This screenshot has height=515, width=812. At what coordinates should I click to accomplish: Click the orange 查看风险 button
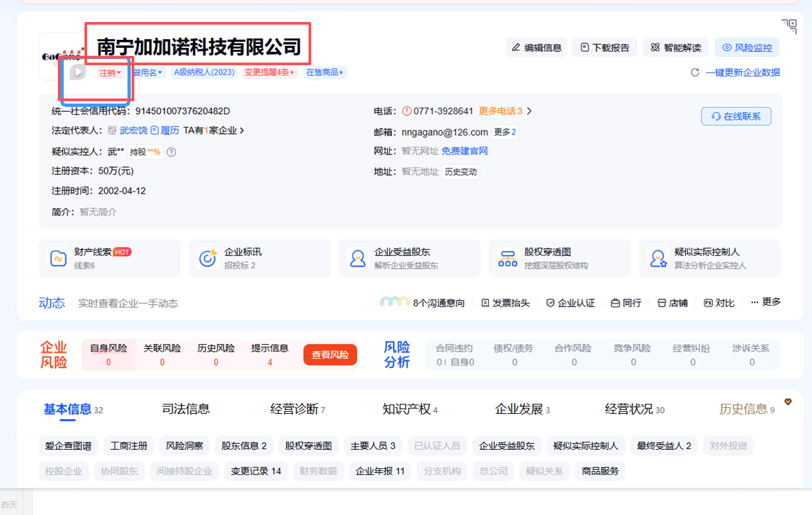(x=330, y=355)
